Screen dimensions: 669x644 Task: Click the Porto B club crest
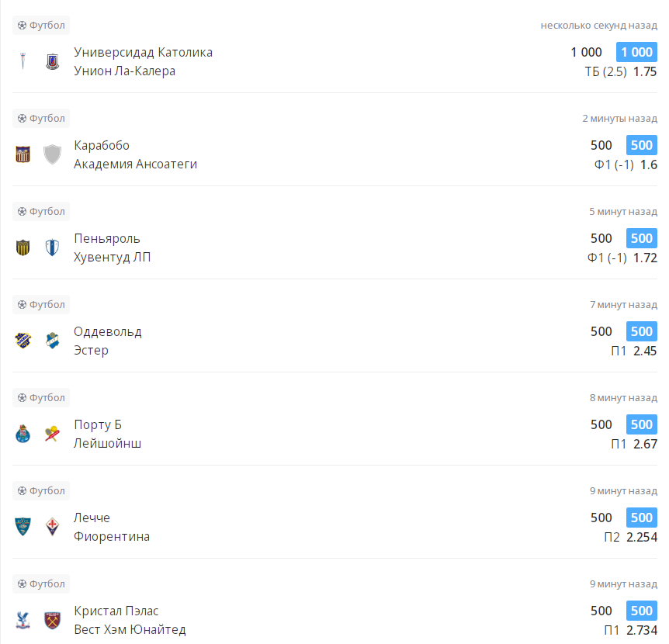click(x=23, y=434)
